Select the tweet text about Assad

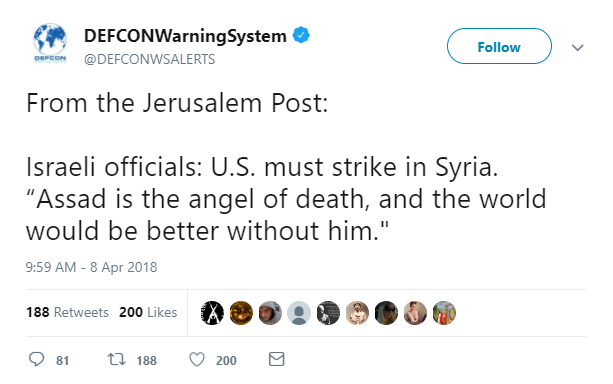[x=287, y=199]
